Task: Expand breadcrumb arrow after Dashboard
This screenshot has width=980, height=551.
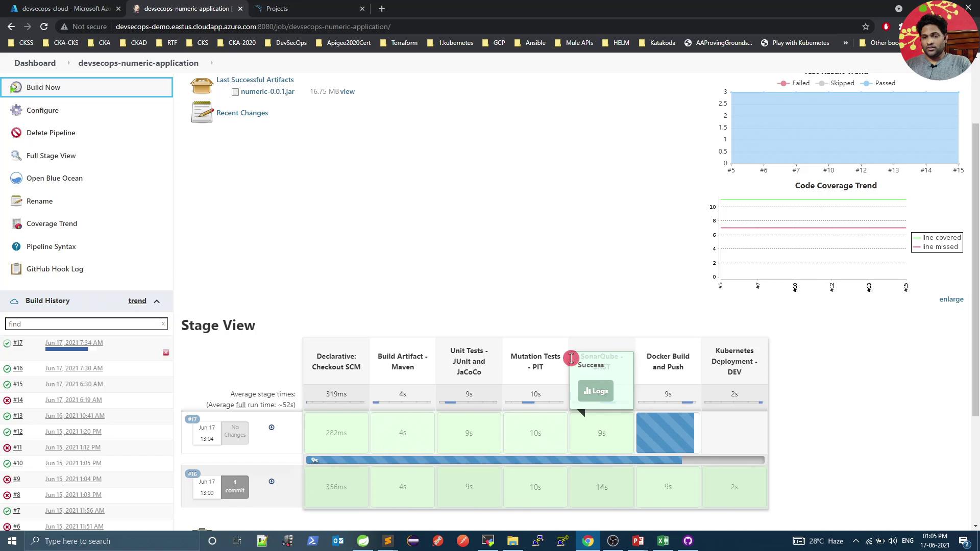Action: click(68, 63)
